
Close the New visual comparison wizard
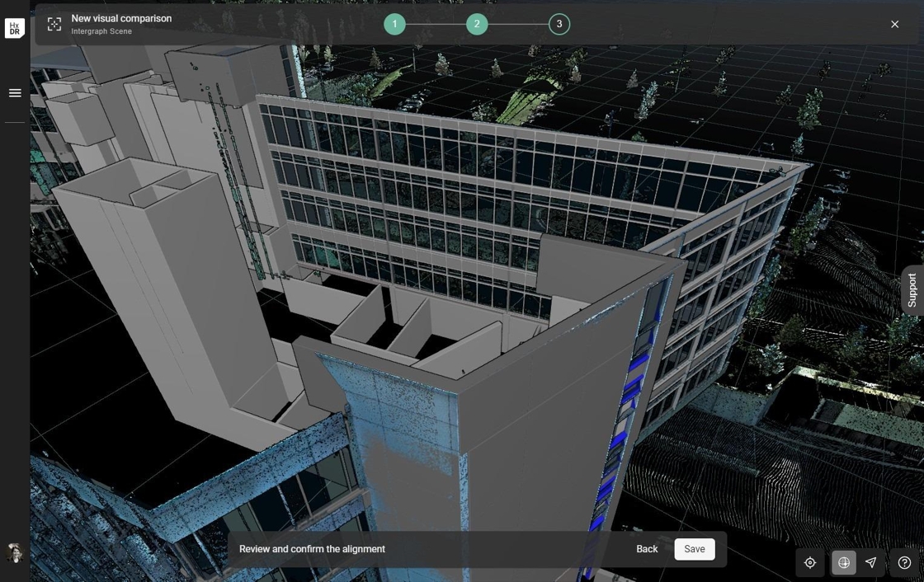point(894,25)
